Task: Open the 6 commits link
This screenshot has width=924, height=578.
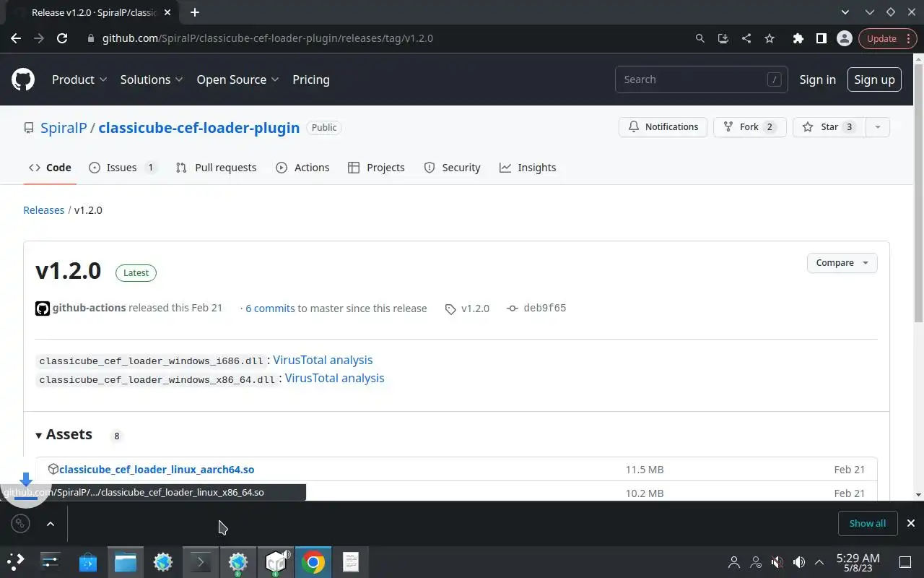Action: [x=270, y=309]
